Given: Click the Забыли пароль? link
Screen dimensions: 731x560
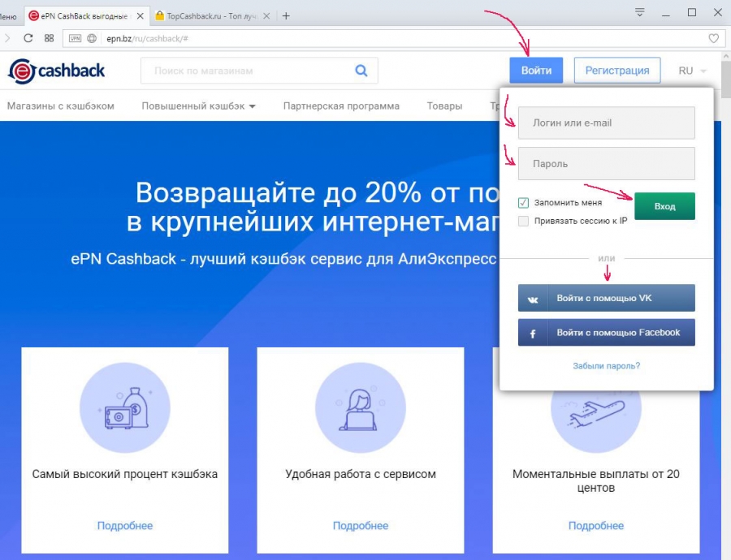Looking at the screenshot, I should click(606, 366).
